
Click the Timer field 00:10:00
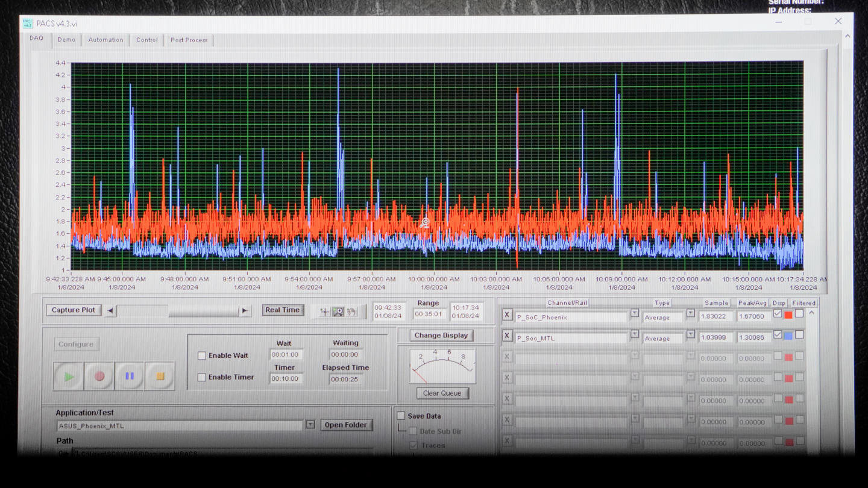click(286, 379)
